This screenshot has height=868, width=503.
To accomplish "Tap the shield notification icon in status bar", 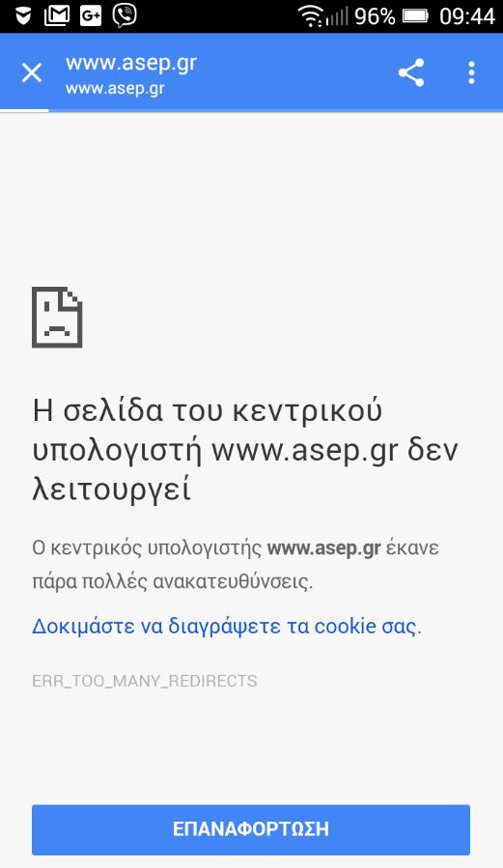I will (x=22, y=16).
